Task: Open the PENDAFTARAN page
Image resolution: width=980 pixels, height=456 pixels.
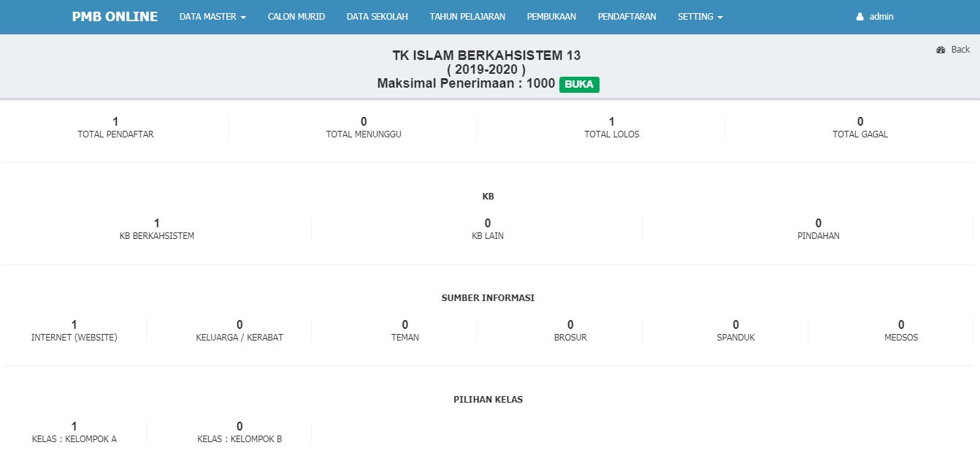Action: tap(627, 17)
